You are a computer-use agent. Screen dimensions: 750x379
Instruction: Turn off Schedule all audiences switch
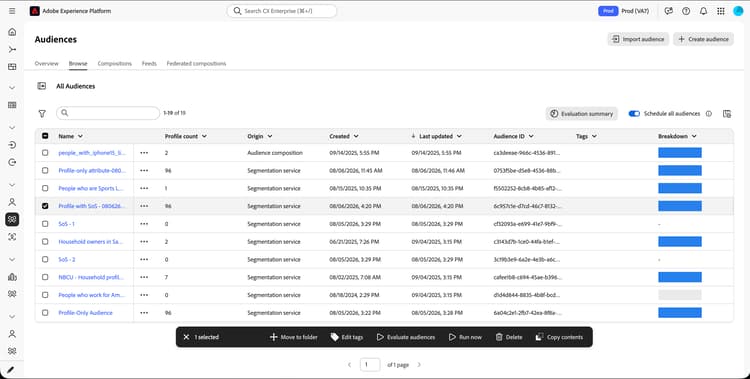click(x=634, y=113)
